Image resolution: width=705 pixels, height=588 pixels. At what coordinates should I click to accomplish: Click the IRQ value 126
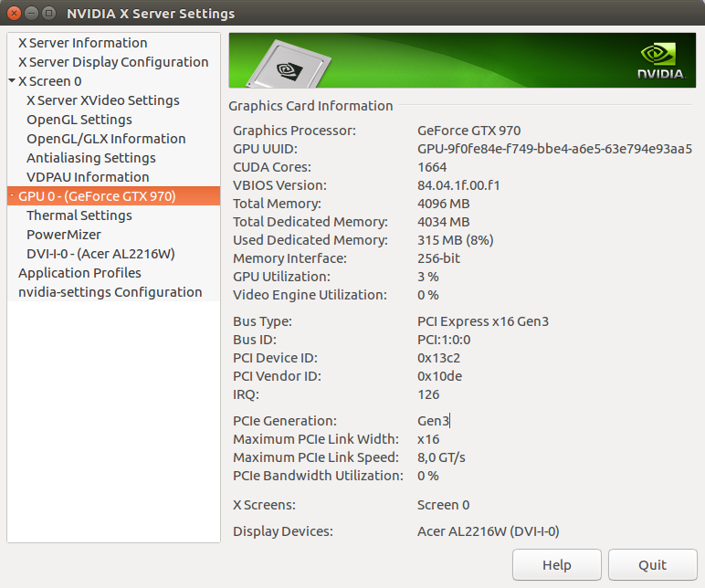tap(428, 394)
